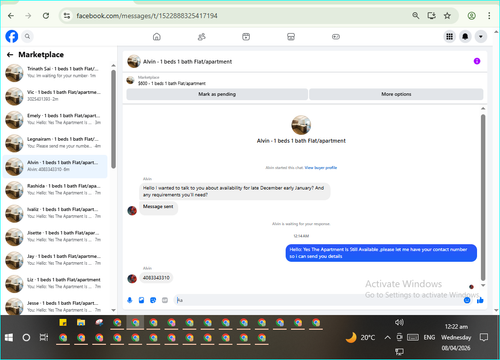Open the Marketplace storefront icon
Image resolution: width=500 pixels, height=360 pixels.
pos(291,37)
